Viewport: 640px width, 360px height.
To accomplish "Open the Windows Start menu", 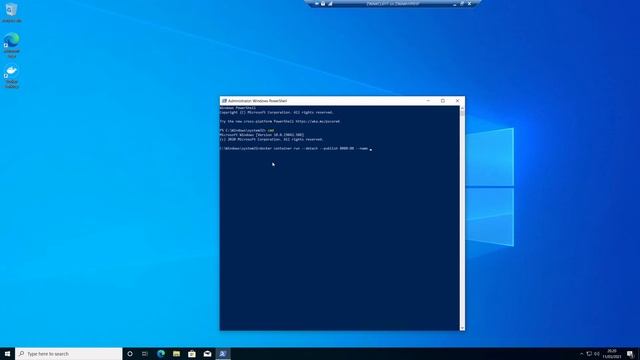I will [7, 353].
